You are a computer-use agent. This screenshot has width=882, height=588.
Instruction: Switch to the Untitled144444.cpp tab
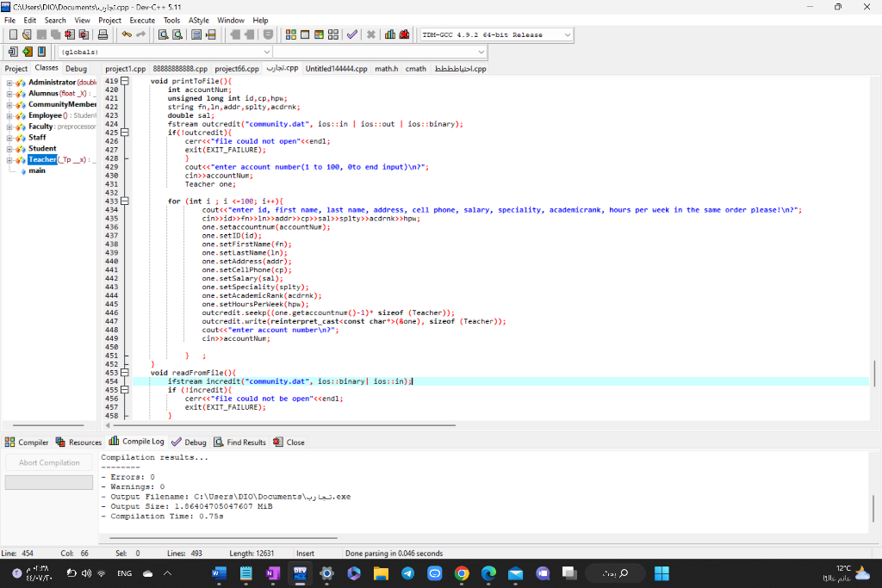pyautogui.click(x=336, y=69)
